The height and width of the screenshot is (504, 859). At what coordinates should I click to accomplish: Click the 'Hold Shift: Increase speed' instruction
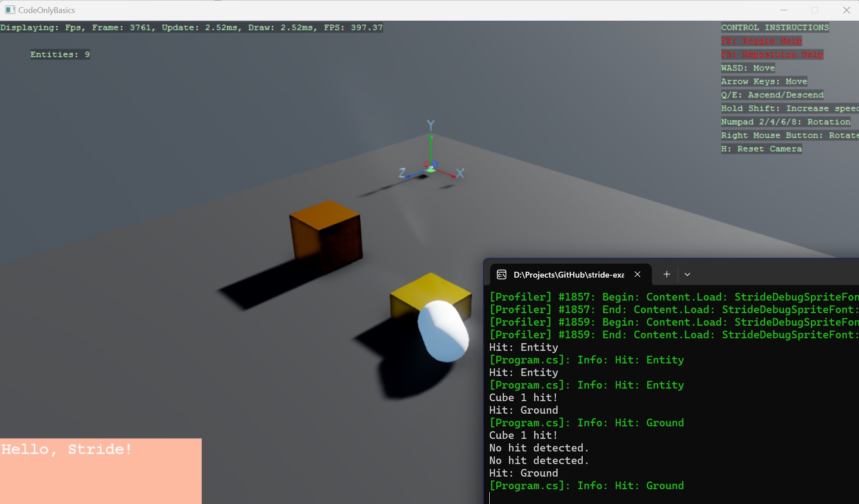[x=790, y=108]
